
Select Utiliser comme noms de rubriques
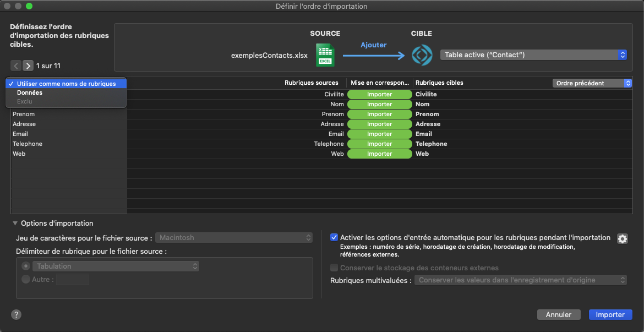66,84
